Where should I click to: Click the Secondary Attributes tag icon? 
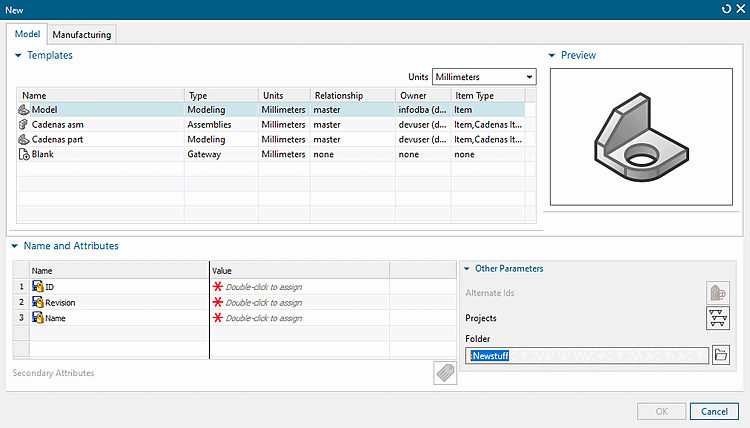(445, 373)
